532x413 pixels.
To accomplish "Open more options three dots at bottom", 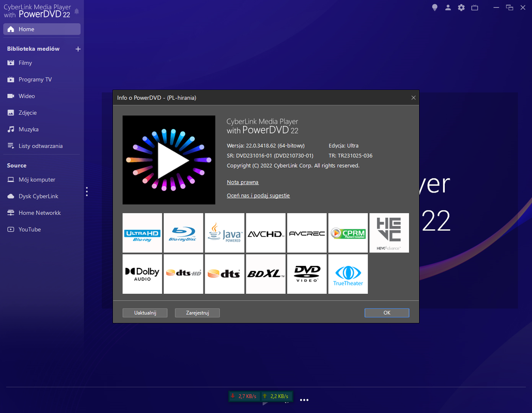I will point(304,400).
